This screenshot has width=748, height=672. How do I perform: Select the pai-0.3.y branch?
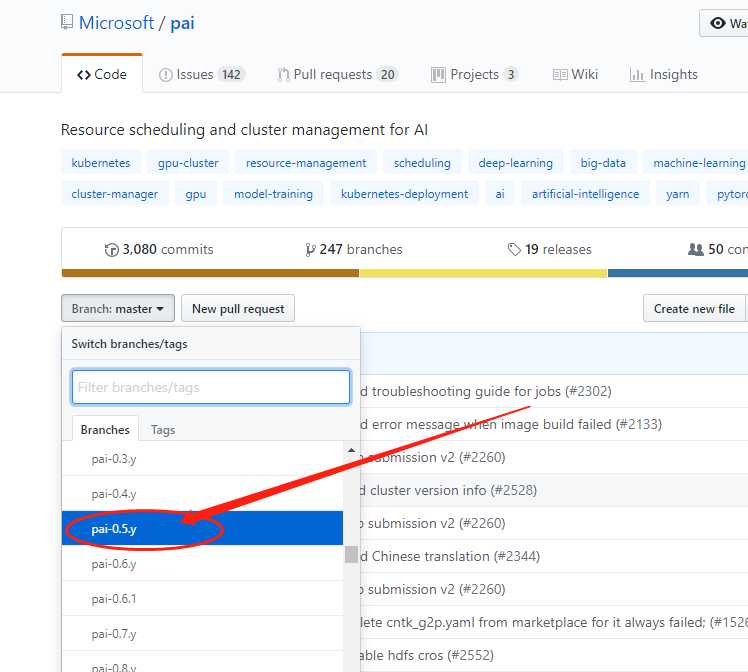pos(202,459)
